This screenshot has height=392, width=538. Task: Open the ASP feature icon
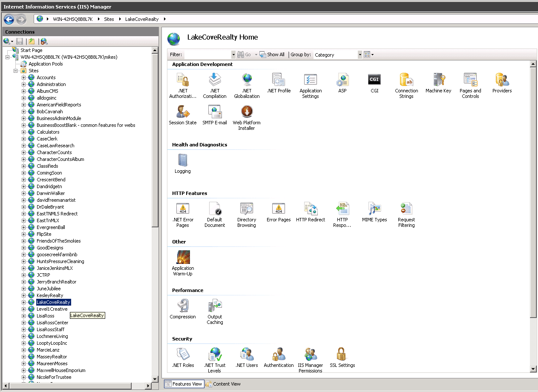[x=342, y=83]
